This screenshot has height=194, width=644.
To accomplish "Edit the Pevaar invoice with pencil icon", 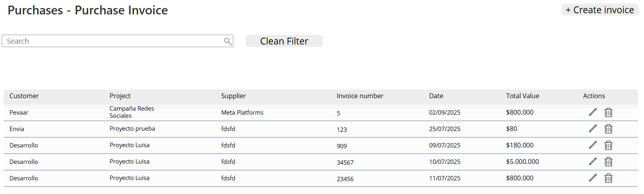I will (x=593, y=112).
